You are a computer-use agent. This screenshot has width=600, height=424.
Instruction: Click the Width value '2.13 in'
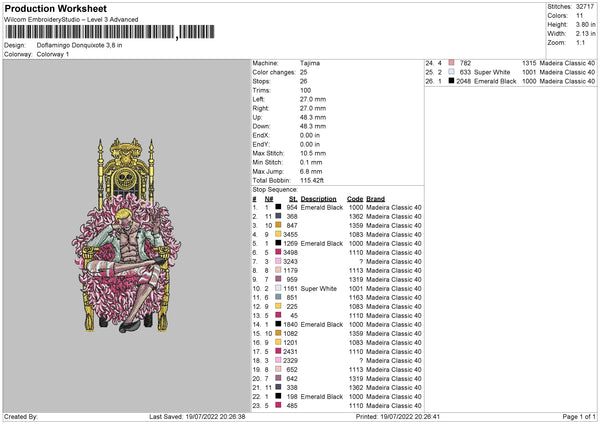585,34
